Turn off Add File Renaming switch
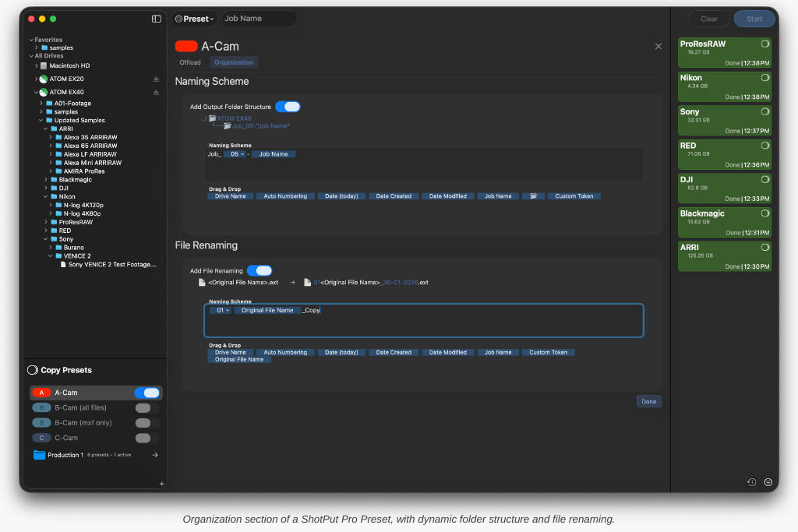Viewport: 798px width, 532px height. point(260,271)
